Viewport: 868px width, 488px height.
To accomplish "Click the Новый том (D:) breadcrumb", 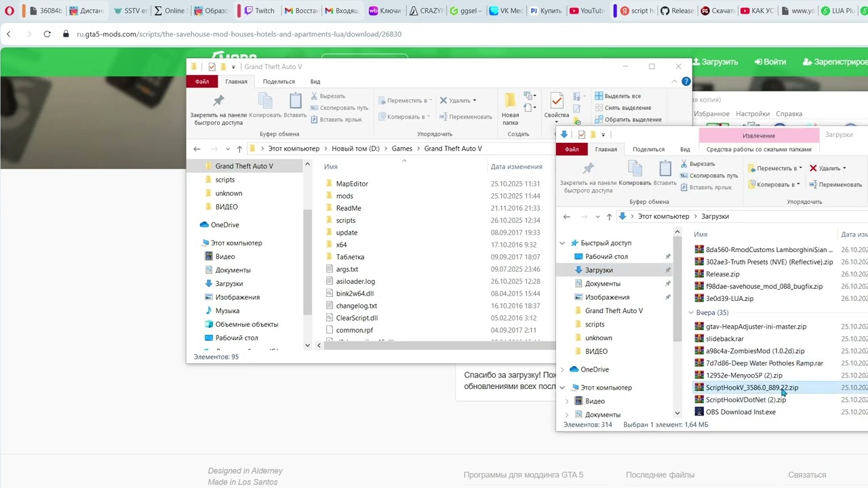I will (x=355, y=149).
